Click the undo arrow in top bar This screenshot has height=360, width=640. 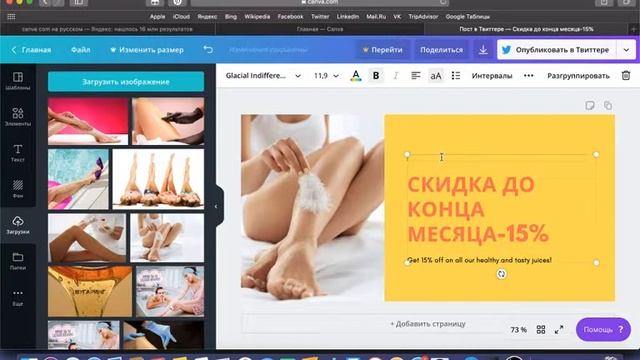tap(208, 50)
